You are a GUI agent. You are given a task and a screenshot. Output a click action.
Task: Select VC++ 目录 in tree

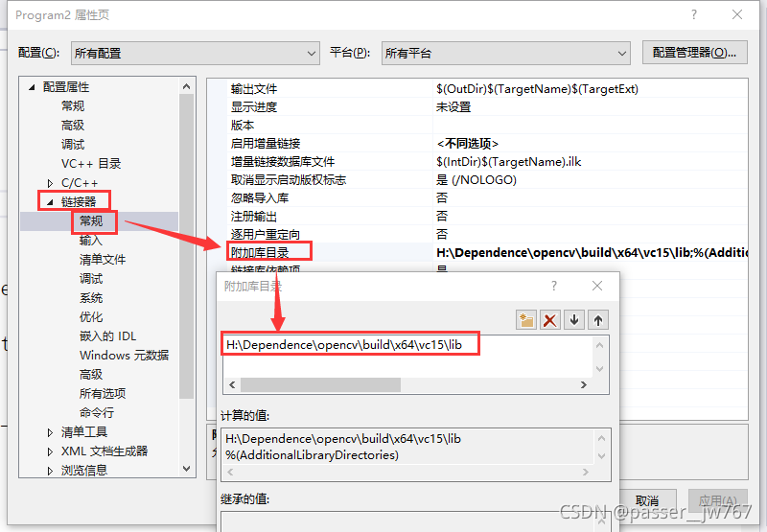pos(91,163)
